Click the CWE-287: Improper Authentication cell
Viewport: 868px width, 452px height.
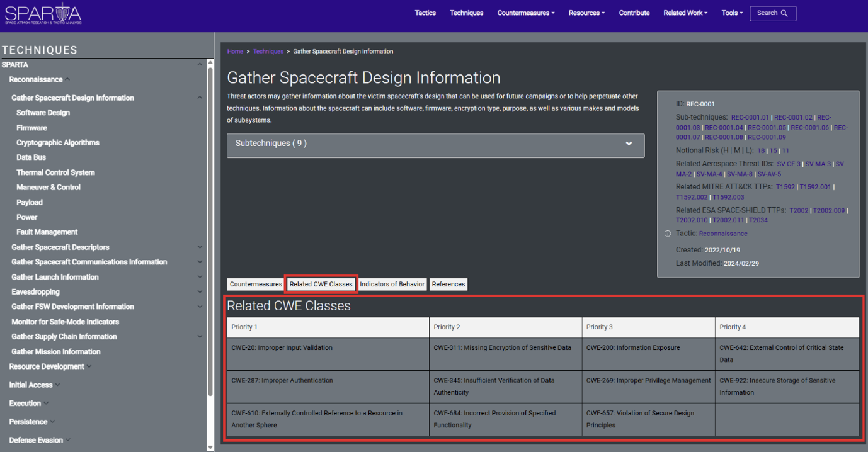click(x=328, y=387)
